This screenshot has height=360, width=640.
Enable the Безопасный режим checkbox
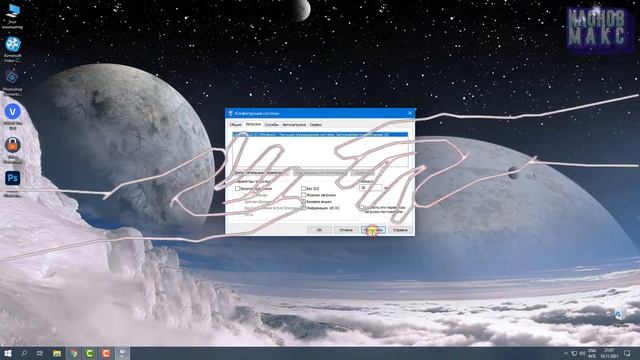[237, 189]
